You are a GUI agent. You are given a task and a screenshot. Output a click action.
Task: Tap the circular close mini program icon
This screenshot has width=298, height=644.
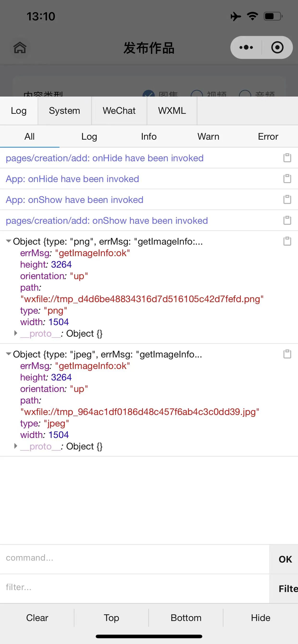click(x=277, y=47)
